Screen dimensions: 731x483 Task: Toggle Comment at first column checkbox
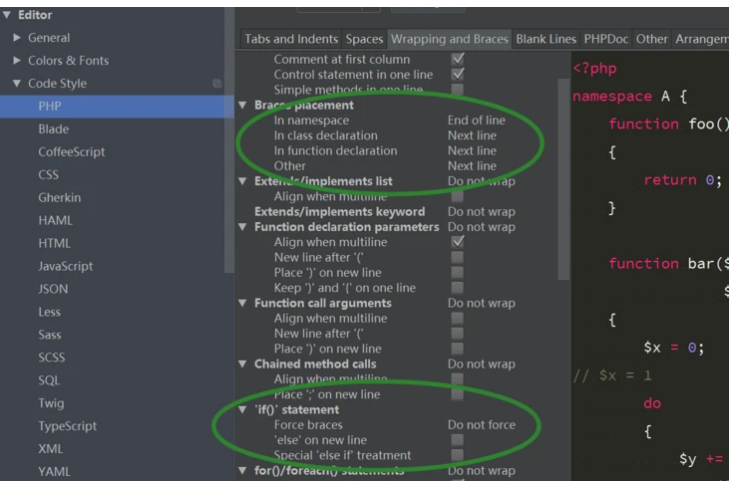[457, 59]
